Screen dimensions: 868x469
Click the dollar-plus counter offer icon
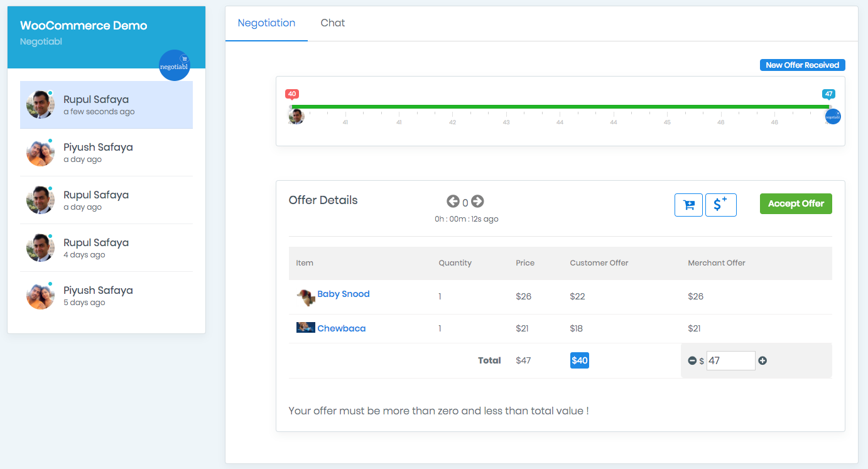pos(720,205)
